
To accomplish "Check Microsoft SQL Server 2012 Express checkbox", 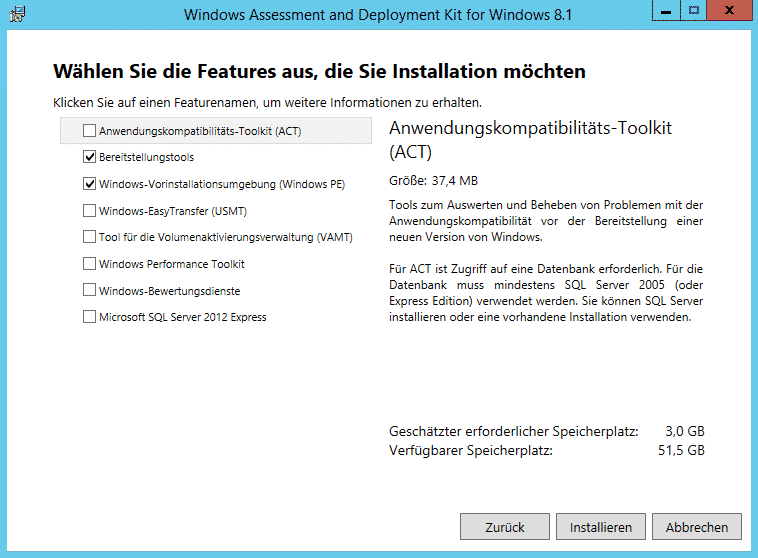I will coord(89,317).
